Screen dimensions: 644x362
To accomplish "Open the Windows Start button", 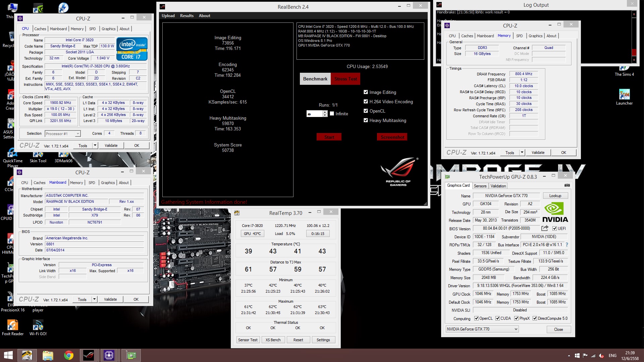I will 8,355.
